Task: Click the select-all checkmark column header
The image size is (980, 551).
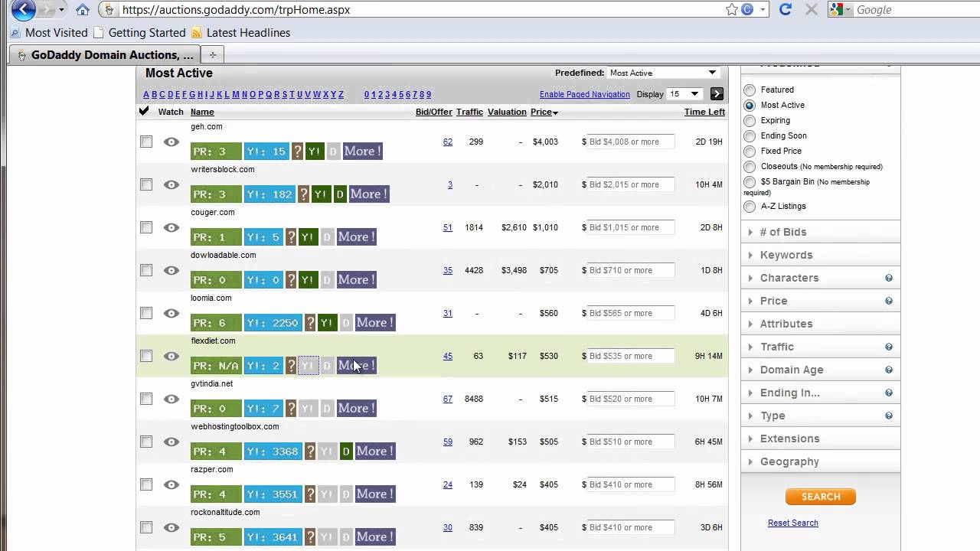Action: point(144,112)
